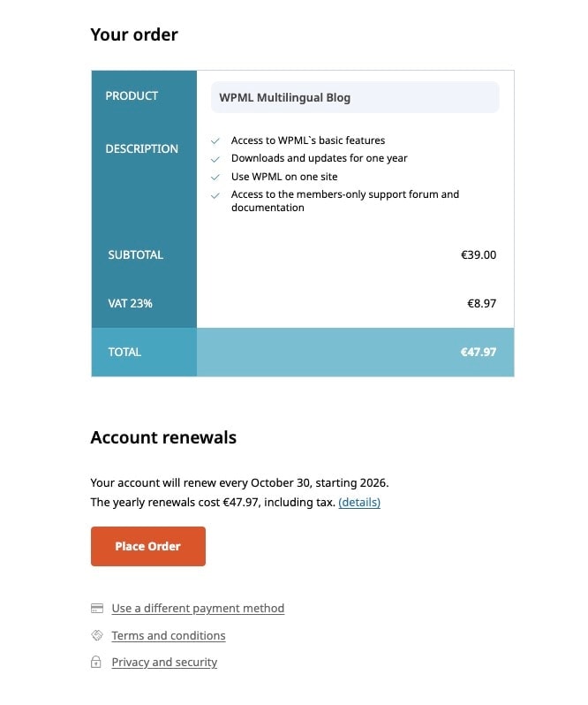Follow the Privacy and security link
The image size is (588, 705).
pyautogui.click(x=164, y=663)
